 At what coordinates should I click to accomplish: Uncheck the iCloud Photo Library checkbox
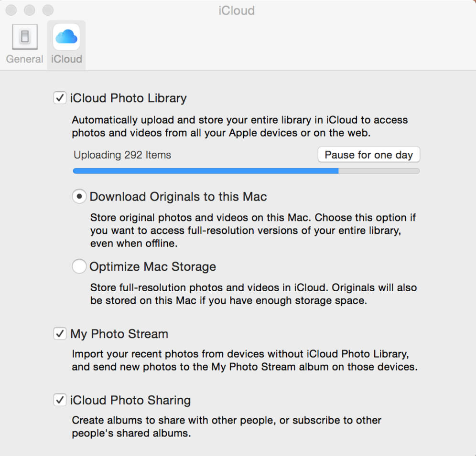pyautogui.click(x=60, y=98)
